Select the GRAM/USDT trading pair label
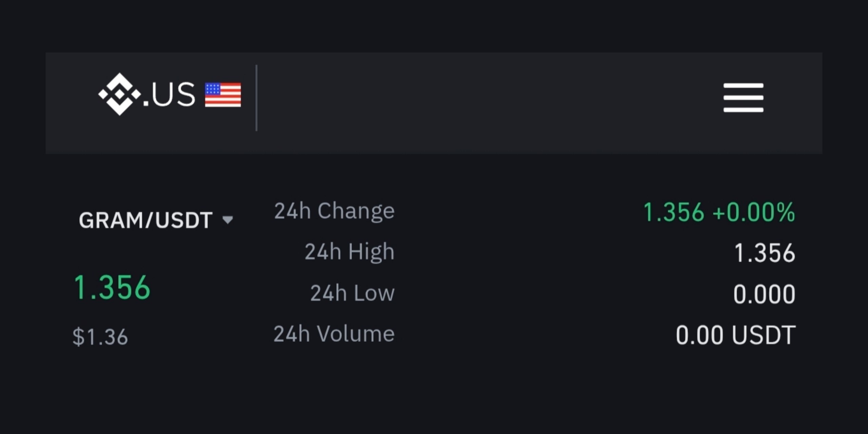The image size is (868, 434). click(x=146, y=220)
